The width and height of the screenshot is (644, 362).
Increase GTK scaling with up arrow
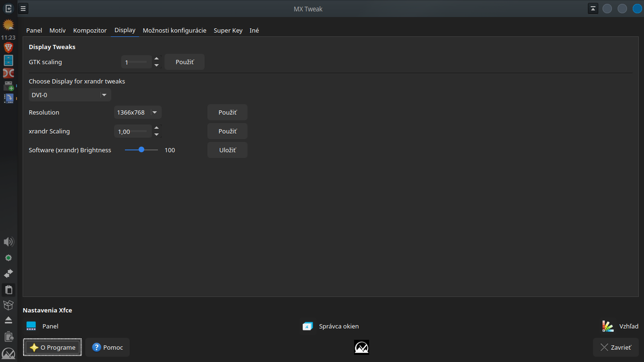point(156,59)
